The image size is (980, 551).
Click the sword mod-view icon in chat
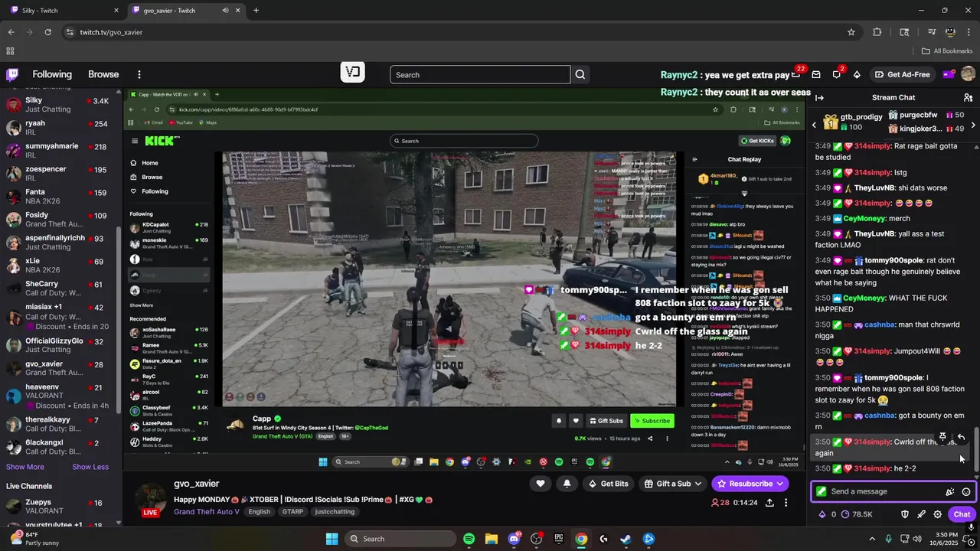pos(921,514)
